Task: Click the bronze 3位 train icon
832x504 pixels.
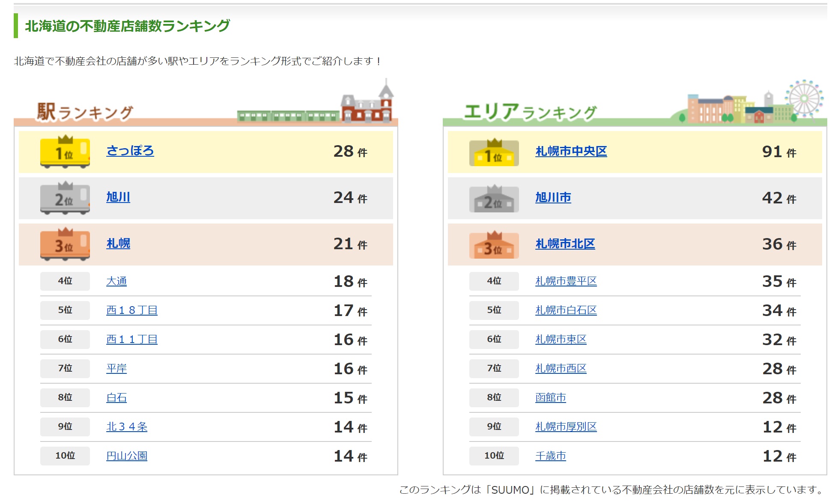Action: click(65, 245)
